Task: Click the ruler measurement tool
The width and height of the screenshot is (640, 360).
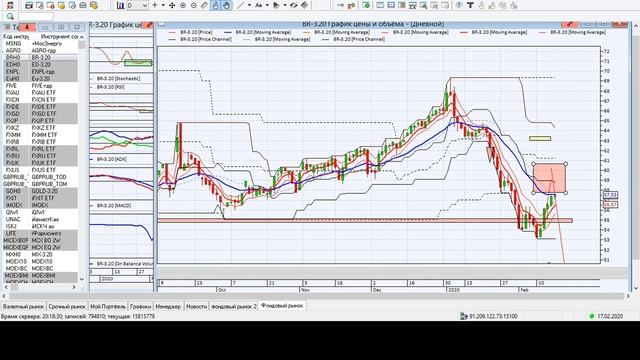Action: (204, 5)
